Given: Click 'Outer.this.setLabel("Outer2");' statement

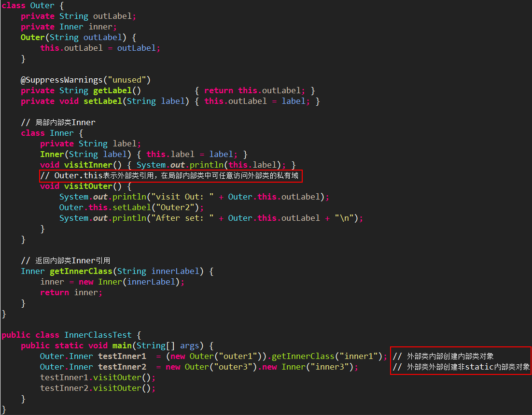Looking at the screenshot, I should (131, 207).
